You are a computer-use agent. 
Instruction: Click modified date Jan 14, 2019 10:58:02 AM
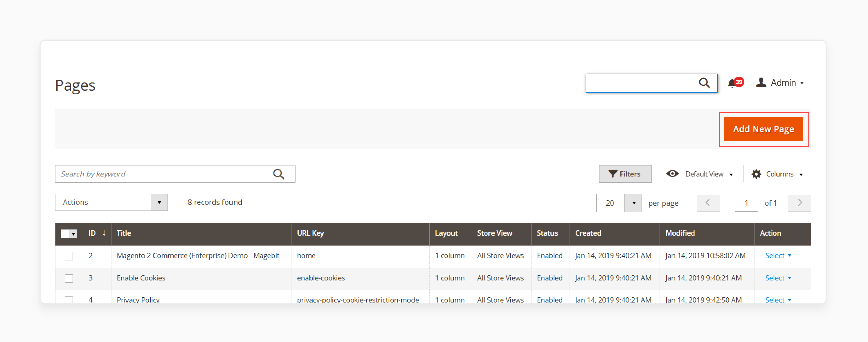tap(705, 255)
